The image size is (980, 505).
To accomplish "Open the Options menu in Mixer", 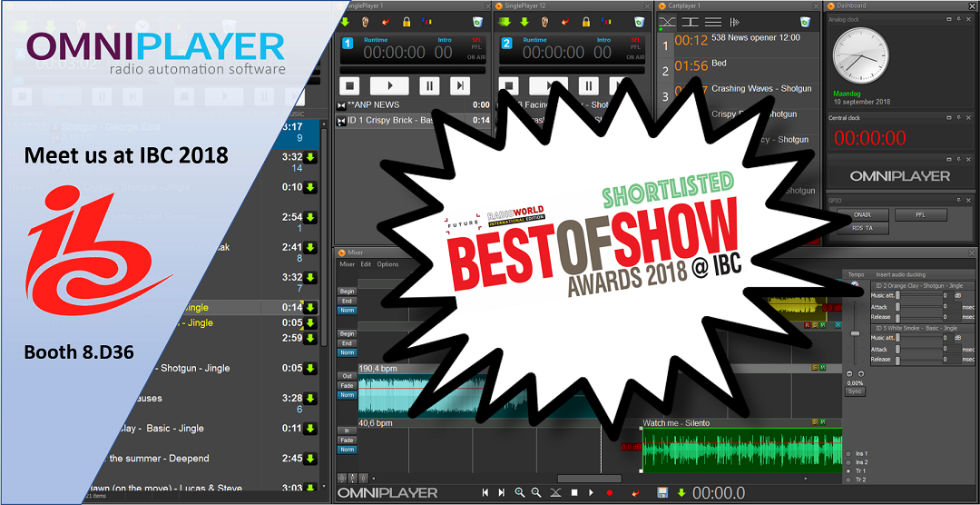I will point(387,264).
